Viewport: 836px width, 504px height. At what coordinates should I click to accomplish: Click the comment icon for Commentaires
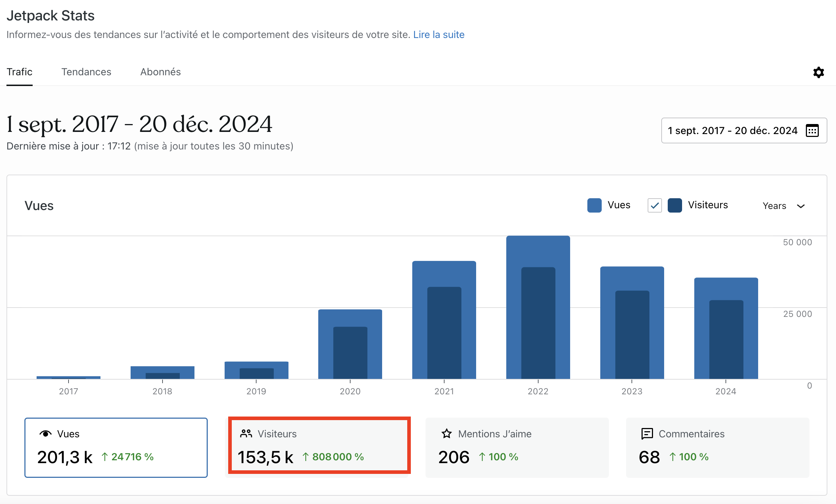click(647, 434)
